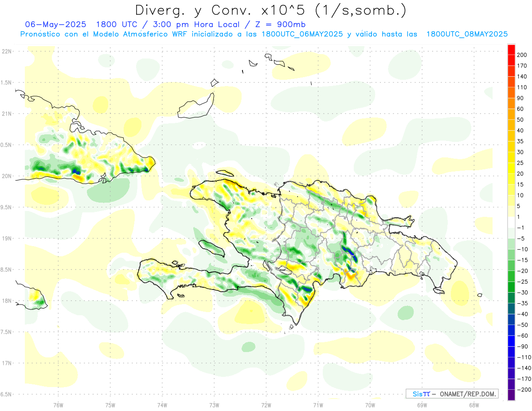The height and width of the screenshot is (411, 532).
Task: Click the "72W" longitude axis label
Action: 266,405
